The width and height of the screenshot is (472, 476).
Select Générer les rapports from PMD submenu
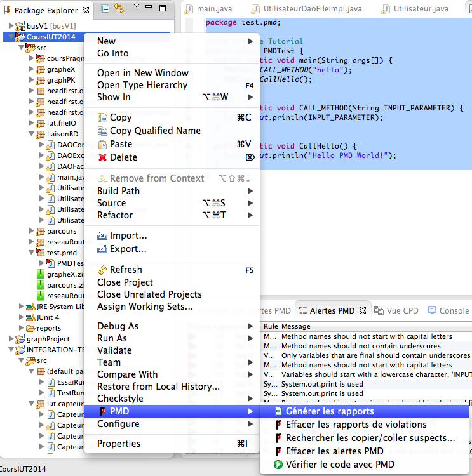pyautogui.click(x=329, y=411)
